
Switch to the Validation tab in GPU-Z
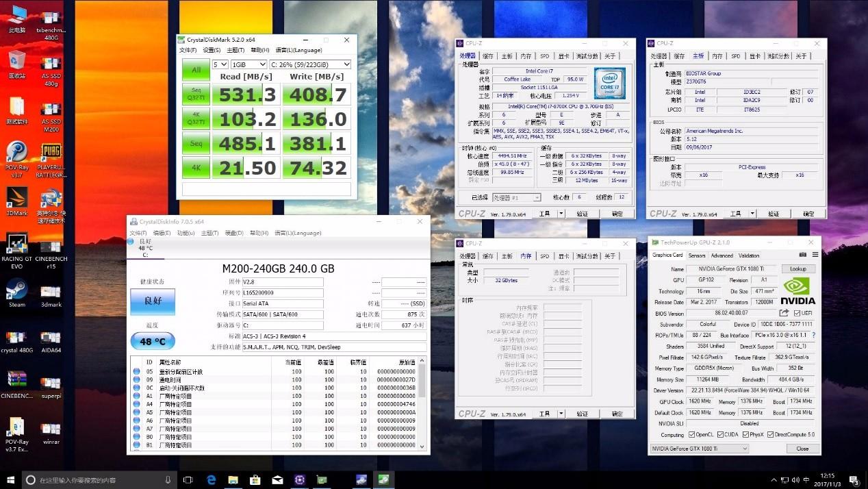pos(749,255)
